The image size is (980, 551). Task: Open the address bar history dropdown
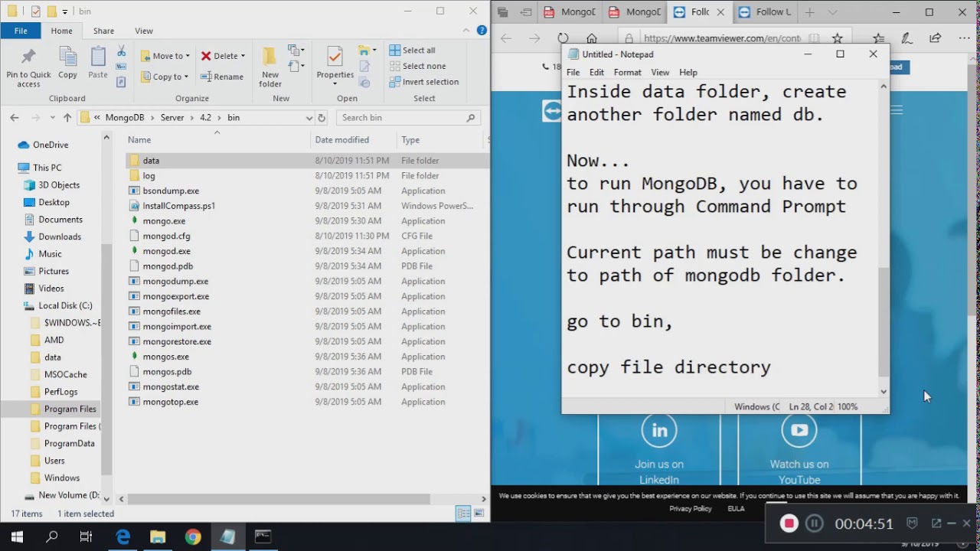309,118
